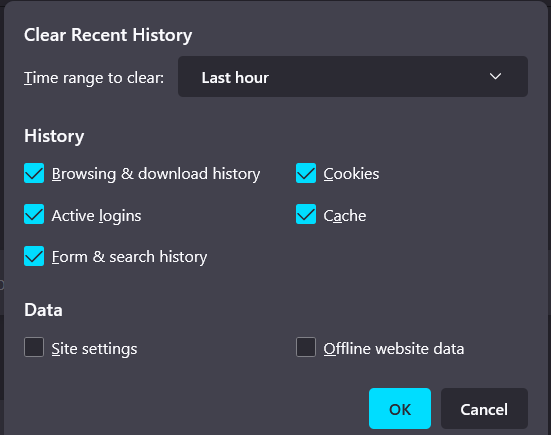Click the 'Time range to clear:' label

click(x=94, y=78)
